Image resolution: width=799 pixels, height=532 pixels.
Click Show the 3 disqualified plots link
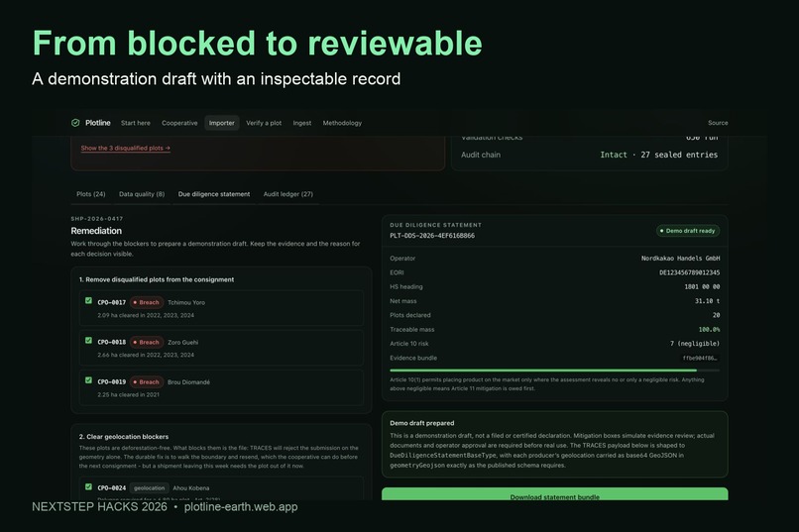(x=125, y=149)
